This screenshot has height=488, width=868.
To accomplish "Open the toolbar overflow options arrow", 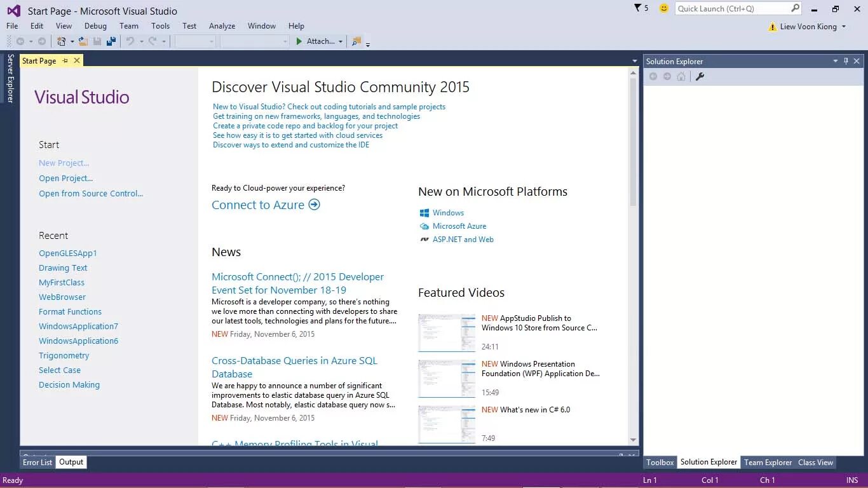I will tap(368, 44).
